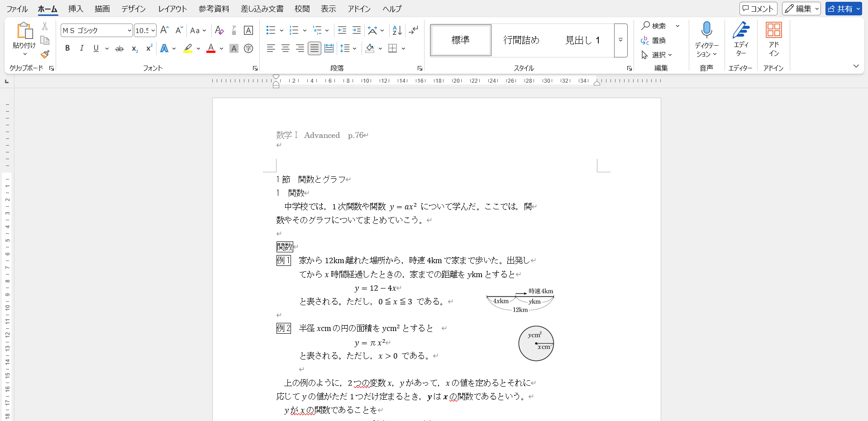
Task: Click the Clear Formatting eraser icon
Action: click(x=219, y=30)
